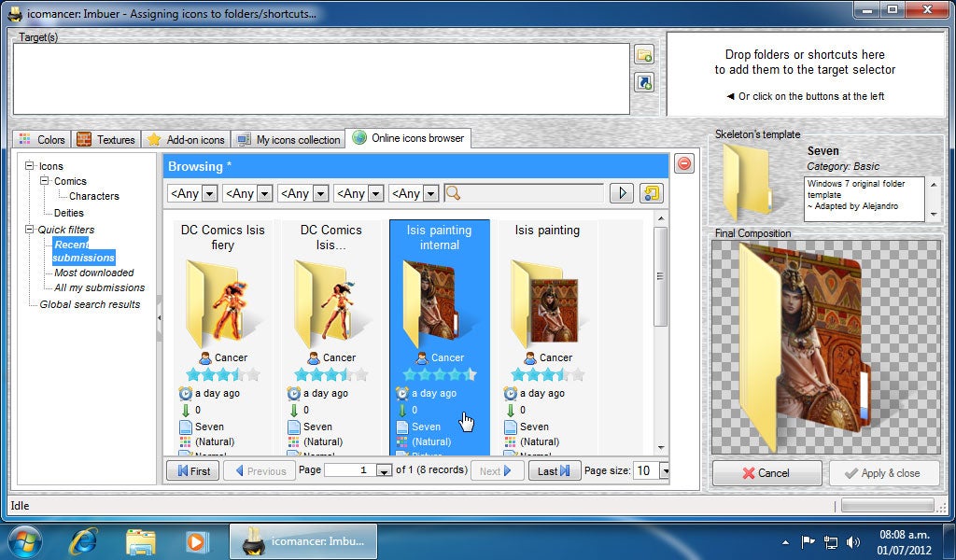Open Windows Explorer from taskbar
Image resolution: width=956 pixels, height=560 pixels.
pos(140,541)
